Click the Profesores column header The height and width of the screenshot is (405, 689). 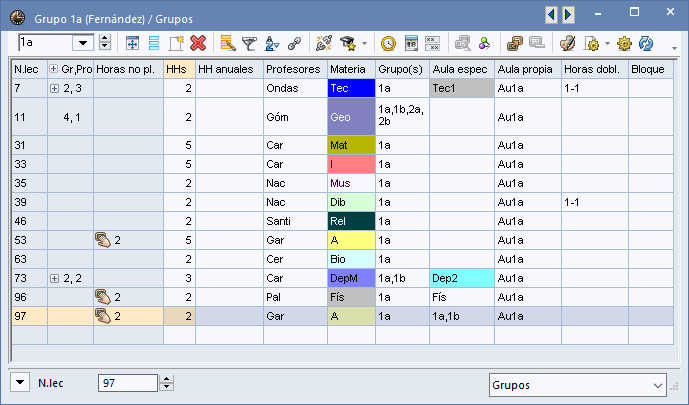295,69
